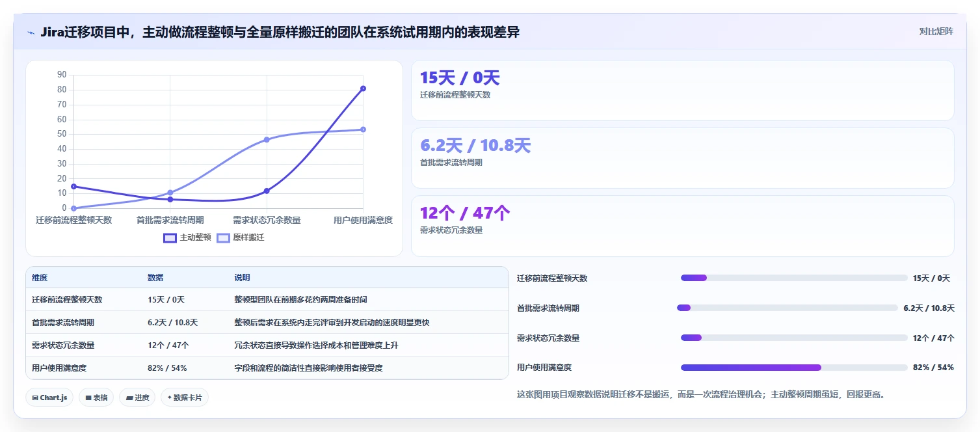Click the 说明 table column header
Screen dimensions: 980x432
point(242,278)
